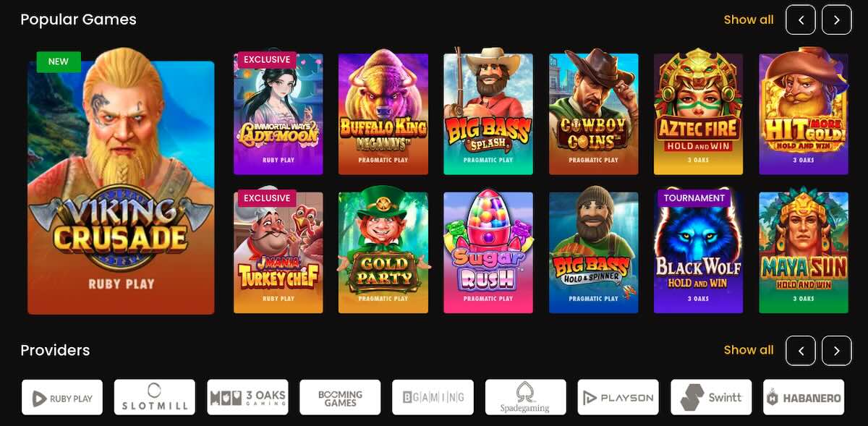Select the BGaming provider logo
Image resolution: width=868 pixels, height=426 pixels.
tap(433, 397)
